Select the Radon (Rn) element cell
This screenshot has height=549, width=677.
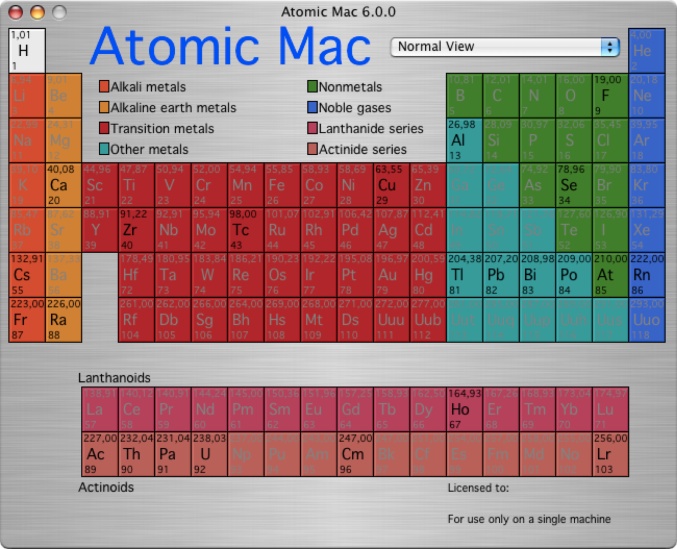(646, 275)
